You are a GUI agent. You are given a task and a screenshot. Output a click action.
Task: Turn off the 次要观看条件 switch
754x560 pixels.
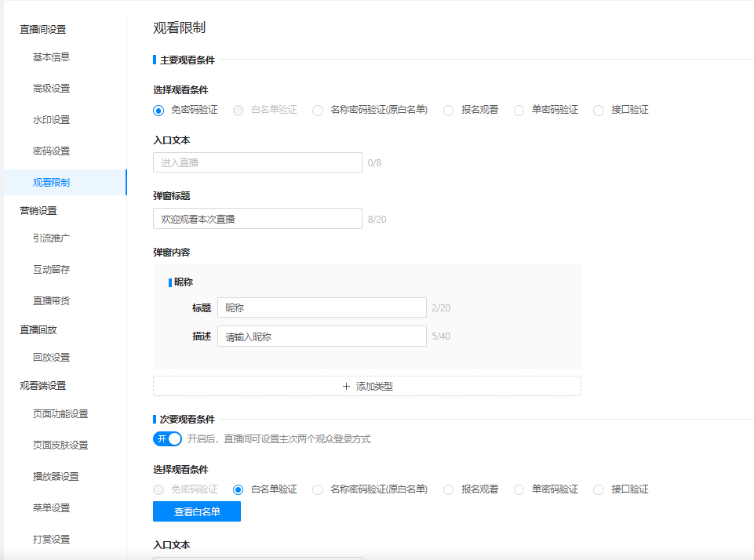point(167,438)
